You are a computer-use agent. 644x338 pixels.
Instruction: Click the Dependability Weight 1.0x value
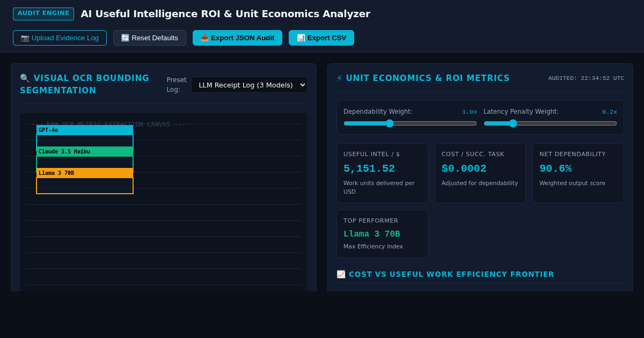[x=470, y=112]
